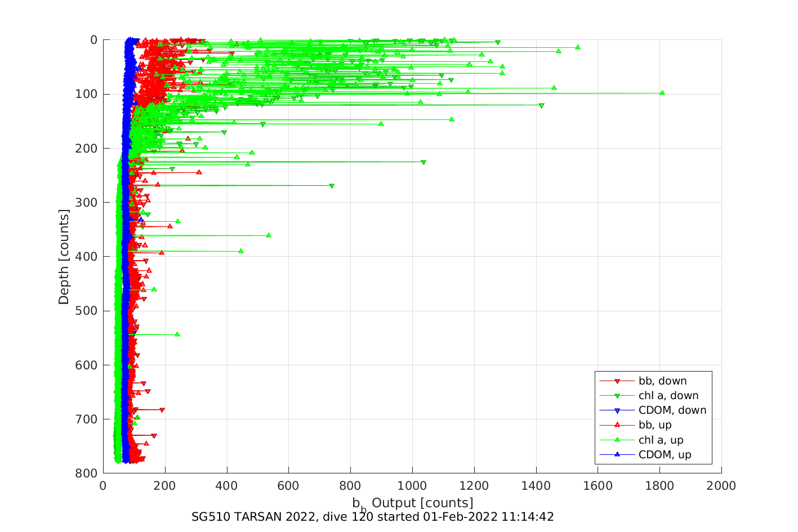Click the blue down-triangle marker in legend
798x532 pixels.
(617, 411)
